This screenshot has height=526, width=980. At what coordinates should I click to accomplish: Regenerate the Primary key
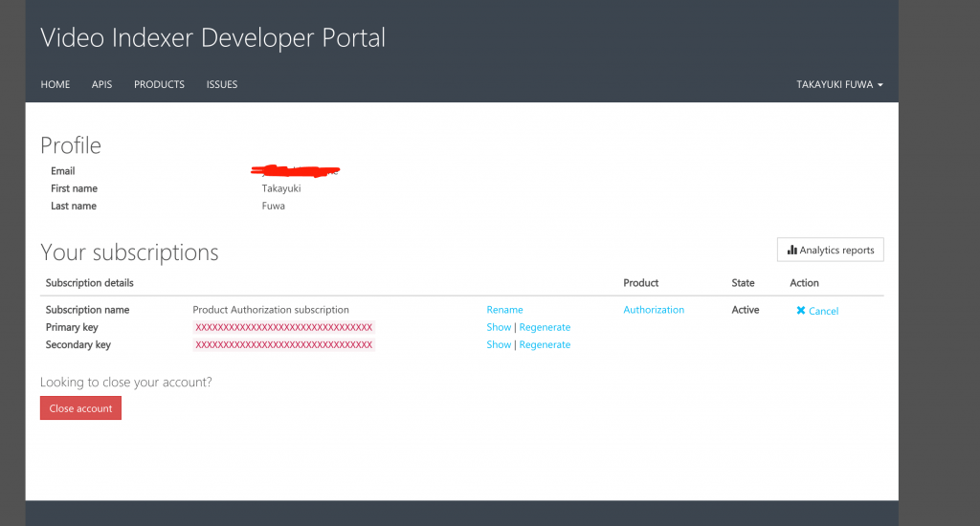coord(545,327)
